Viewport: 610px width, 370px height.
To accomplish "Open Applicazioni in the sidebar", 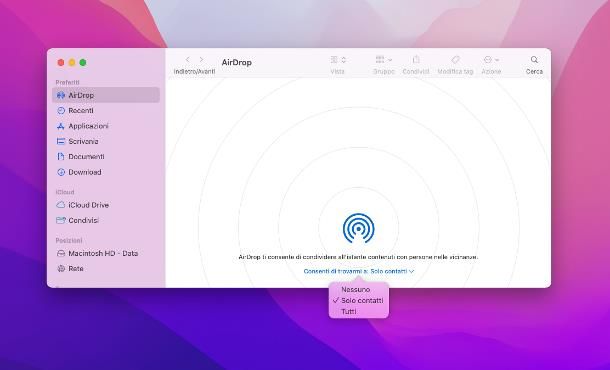I will tap(105, 126).
